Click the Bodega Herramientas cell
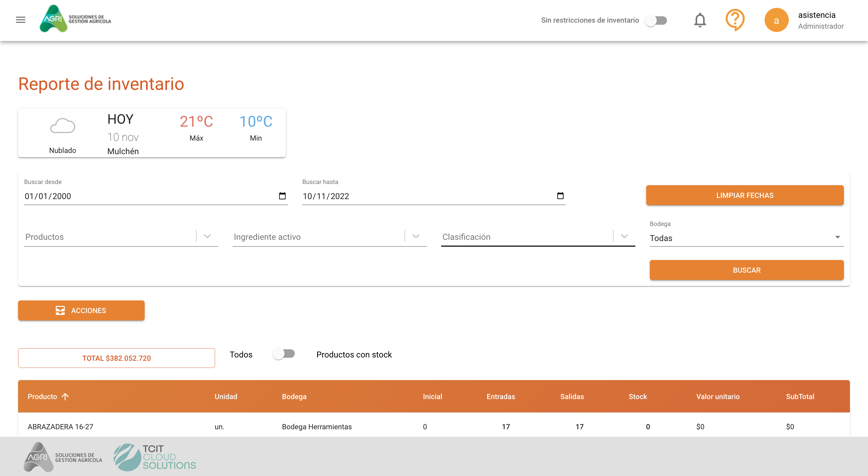Screen dimensions: 868x476 [x=317, y=427]
